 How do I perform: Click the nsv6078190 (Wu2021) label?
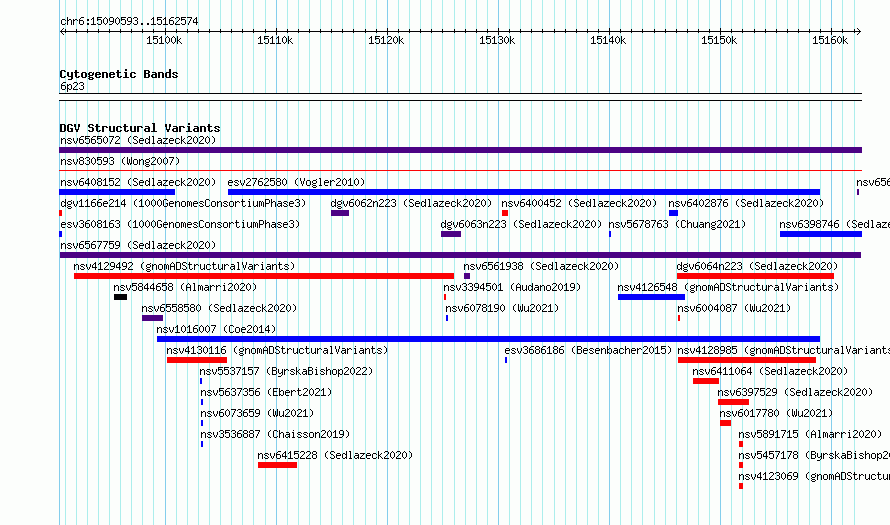pyautogui.click(x=502, y=308)
